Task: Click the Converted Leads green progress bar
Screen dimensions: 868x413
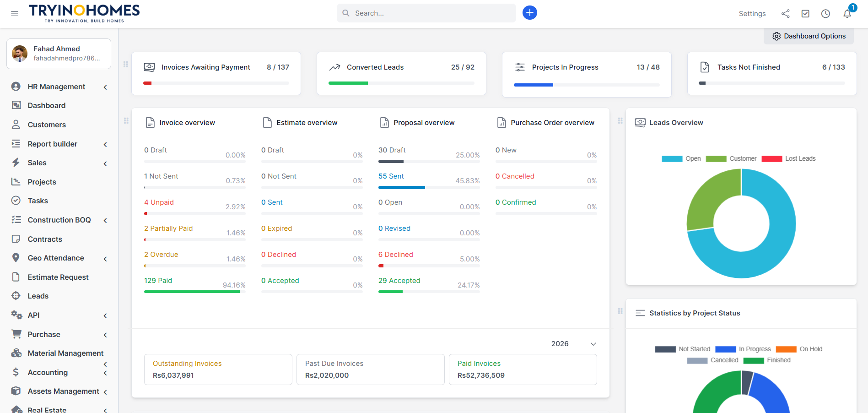Action: point(348,83)
